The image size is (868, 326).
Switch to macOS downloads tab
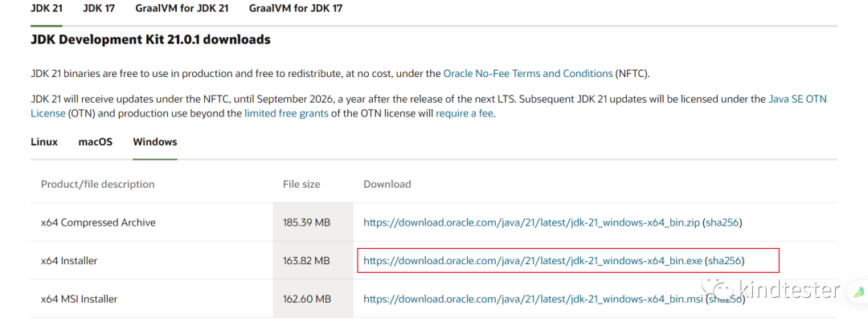coord(95,142)
